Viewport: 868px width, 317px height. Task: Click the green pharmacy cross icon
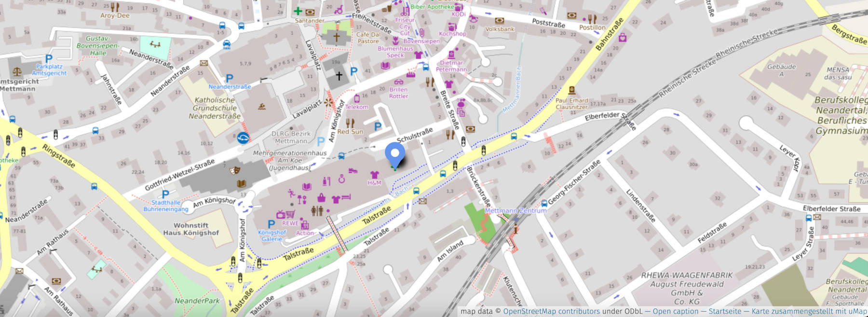(x=298, y=11)
